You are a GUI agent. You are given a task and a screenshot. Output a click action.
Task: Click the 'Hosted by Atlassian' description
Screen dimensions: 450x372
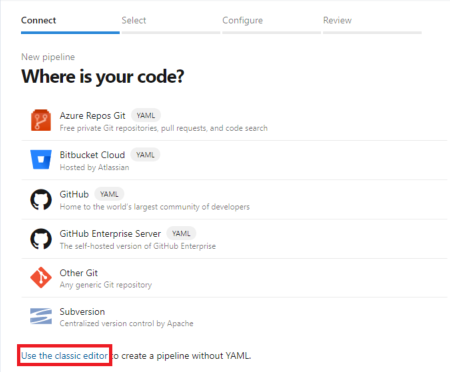(x=94, y=167)
